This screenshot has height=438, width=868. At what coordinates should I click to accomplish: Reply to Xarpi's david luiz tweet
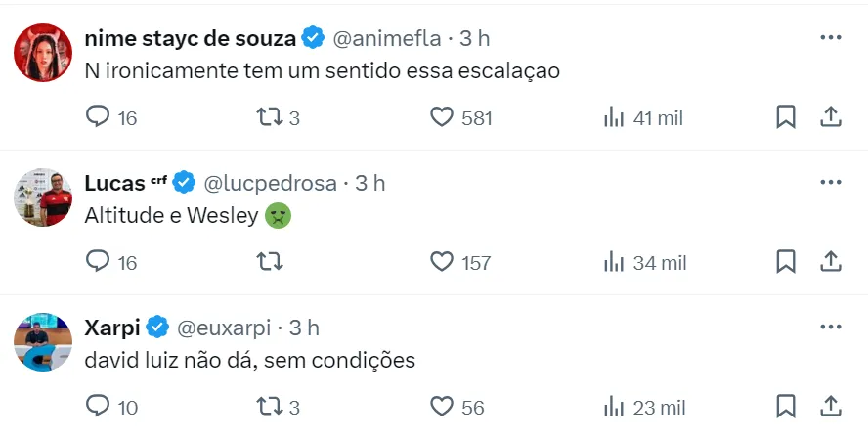[98, 405]
